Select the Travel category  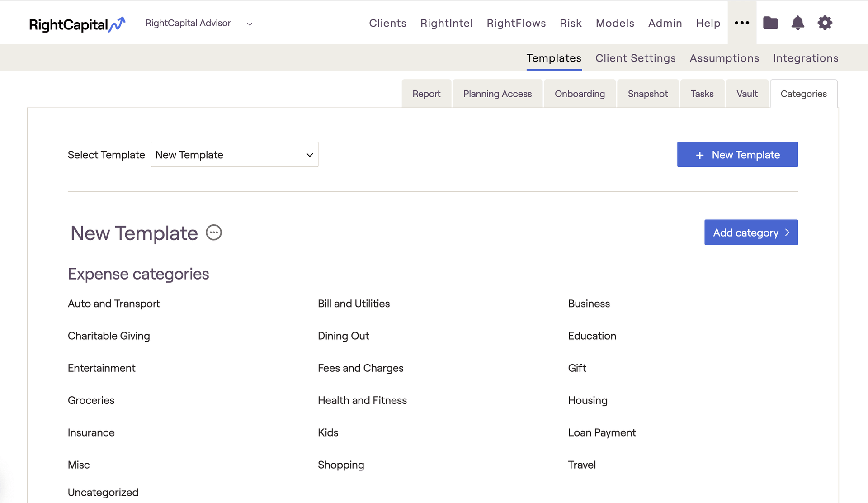[x=582, y=465]
